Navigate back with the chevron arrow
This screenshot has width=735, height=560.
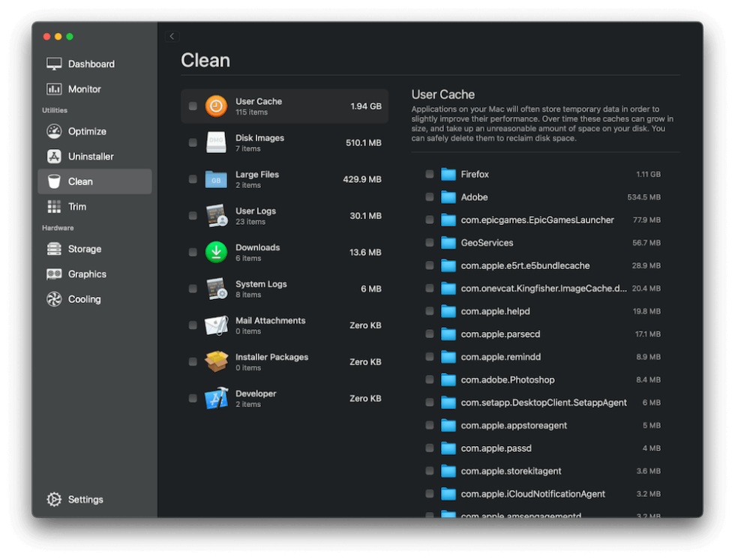172,35
